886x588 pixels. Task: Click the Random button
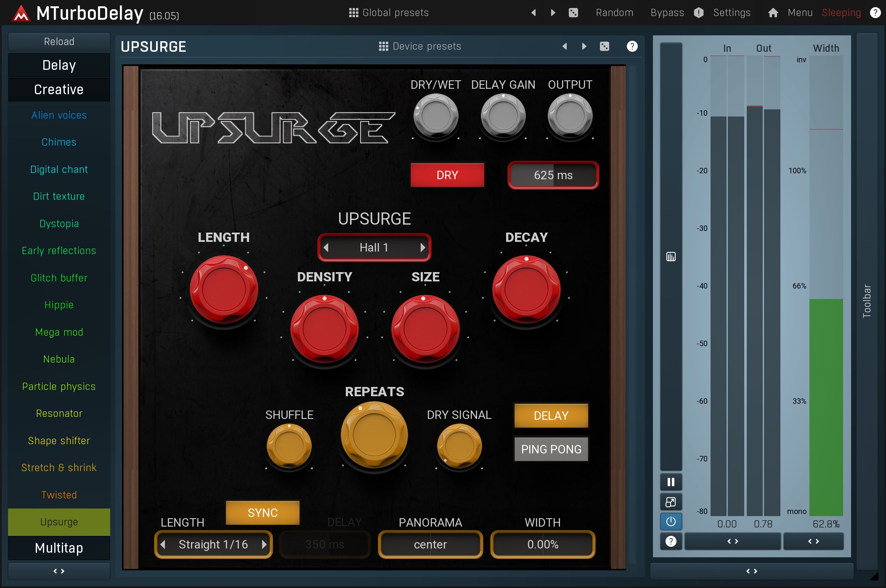615,13
